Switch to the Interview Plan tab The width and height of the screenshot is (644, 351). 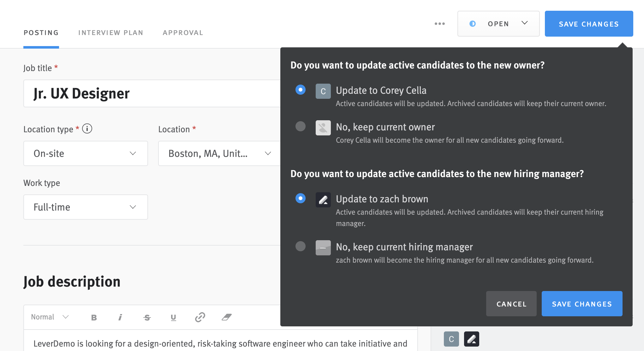(x=110, y=33)
